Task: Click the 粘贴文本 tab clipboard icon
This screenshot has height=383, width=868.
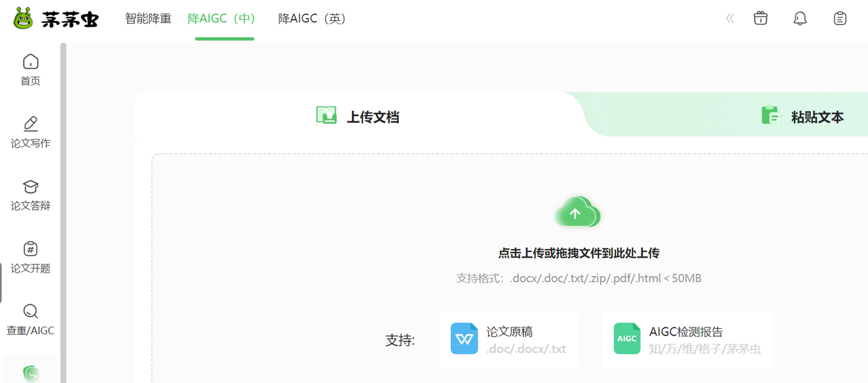Action: pos(771,116)
